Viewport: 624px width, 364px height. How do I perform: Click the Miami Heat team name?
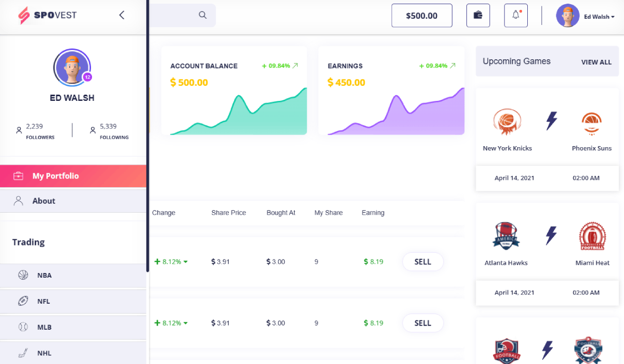click(592, 263)
